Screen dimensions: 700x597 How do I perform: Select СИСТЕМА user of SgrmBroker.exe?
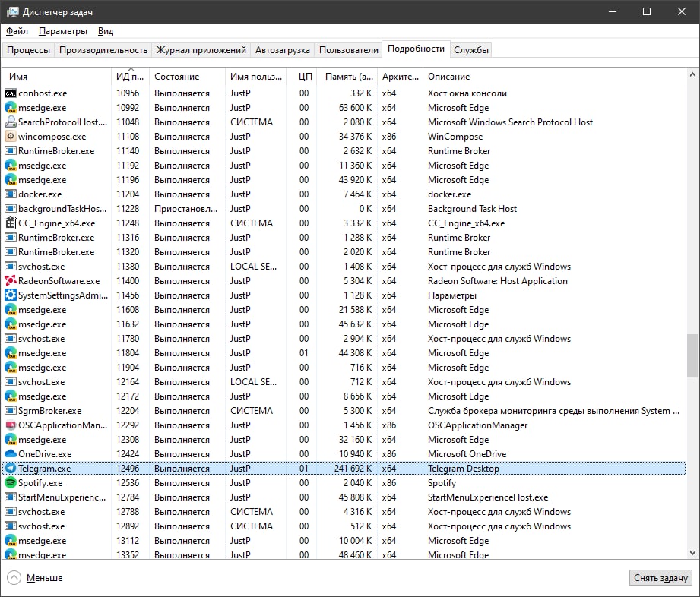tap(252, 410)
